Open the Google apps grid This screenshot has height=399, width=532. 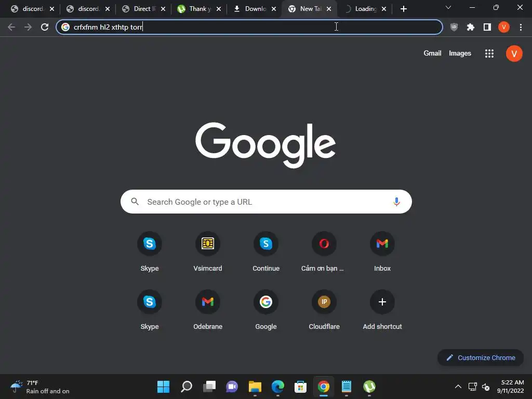[489, 54]
